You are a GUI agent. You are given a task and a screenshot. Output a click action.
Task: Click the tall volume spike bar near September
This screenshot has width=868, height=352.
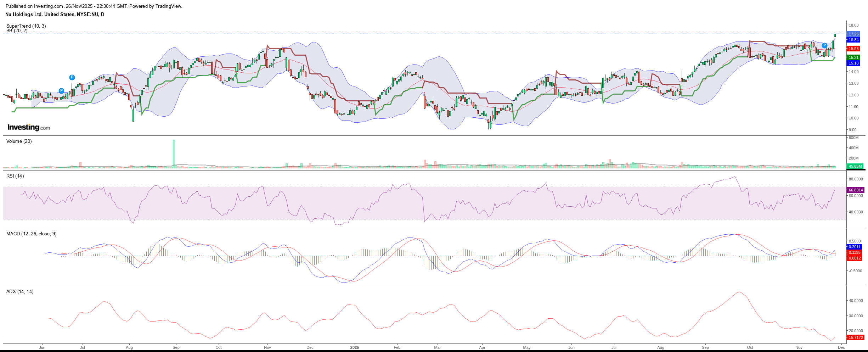pyautogui.click(x=174, y=152)
